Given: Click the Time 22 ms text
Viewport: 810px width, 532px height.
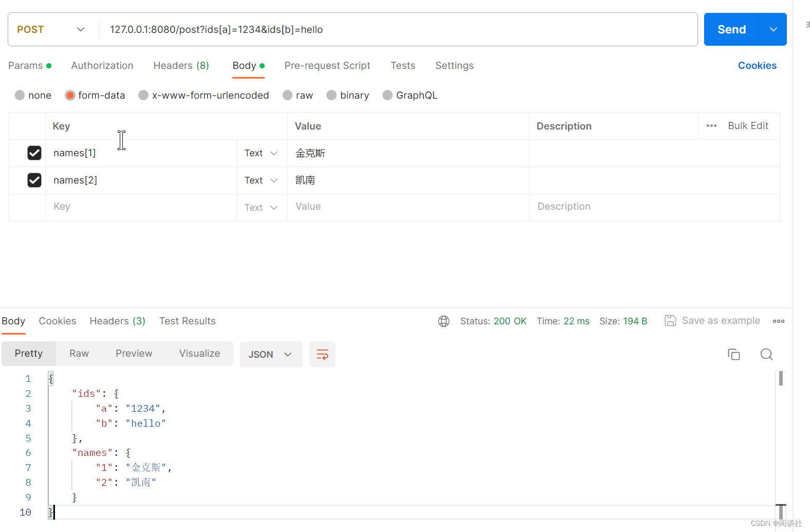Looking at the screenshot, I should point(563,321).
